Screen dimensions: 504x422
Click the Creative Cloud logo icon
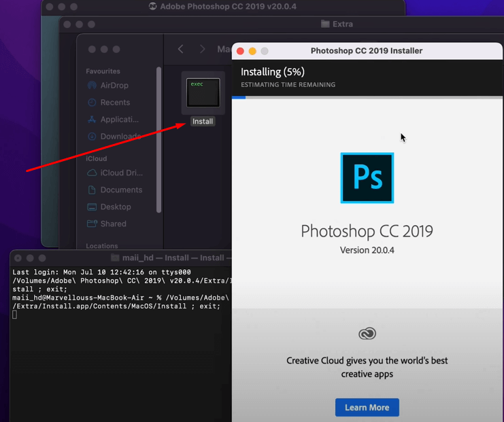pos(367,334)
